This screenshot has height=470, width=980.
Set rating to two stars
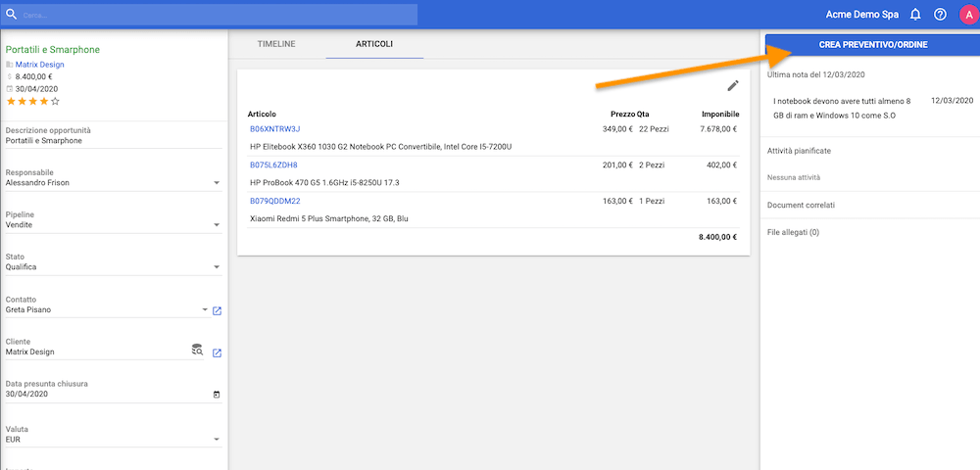pos(22,101)
